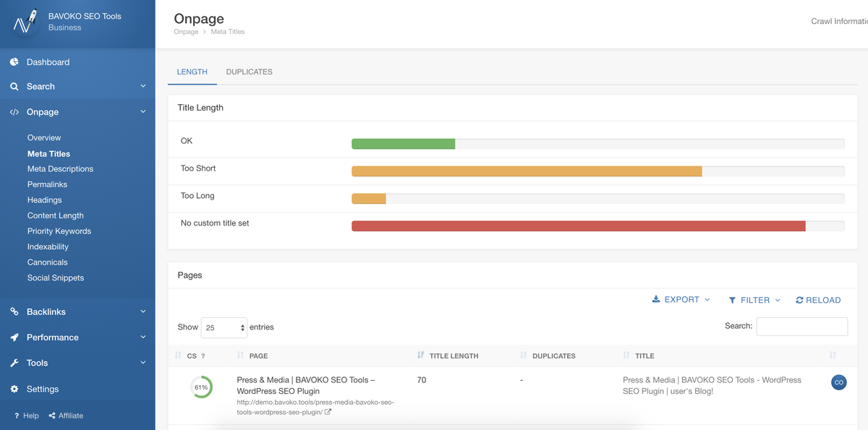Open the Export dropdown arrow
The image size is (868, 430).
click(707, 300)
